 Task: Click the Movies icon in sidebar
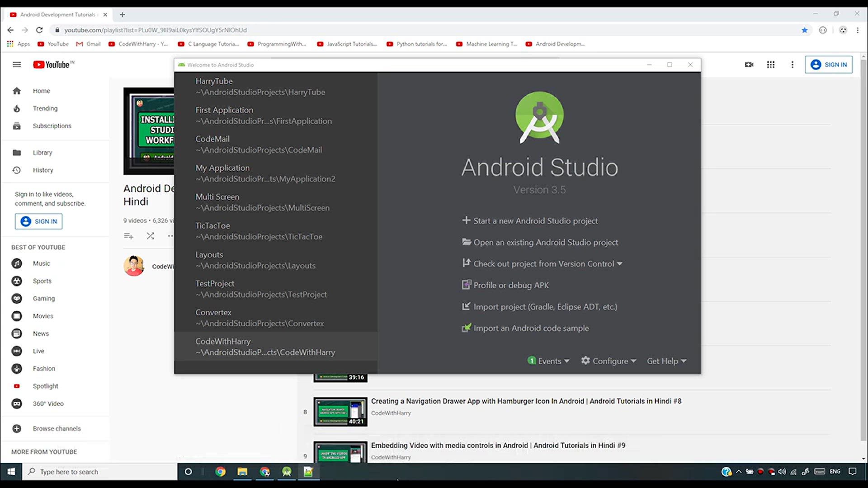pos(17,316)
